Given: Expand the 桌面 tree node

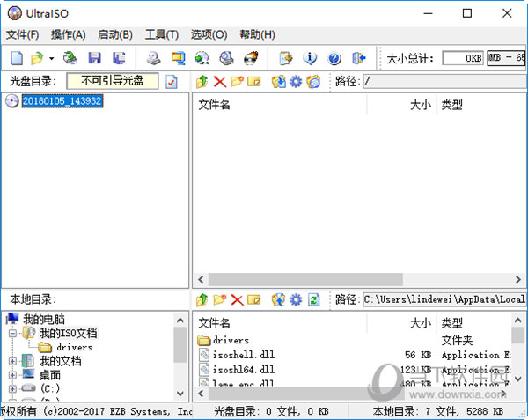Looking at the screenshot, I should 12,375.
